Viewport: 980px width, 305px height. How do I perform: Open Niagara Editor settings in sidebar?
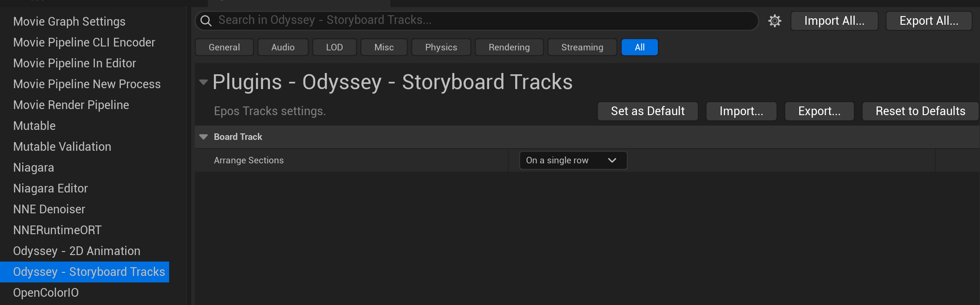[x=50, y=189]
